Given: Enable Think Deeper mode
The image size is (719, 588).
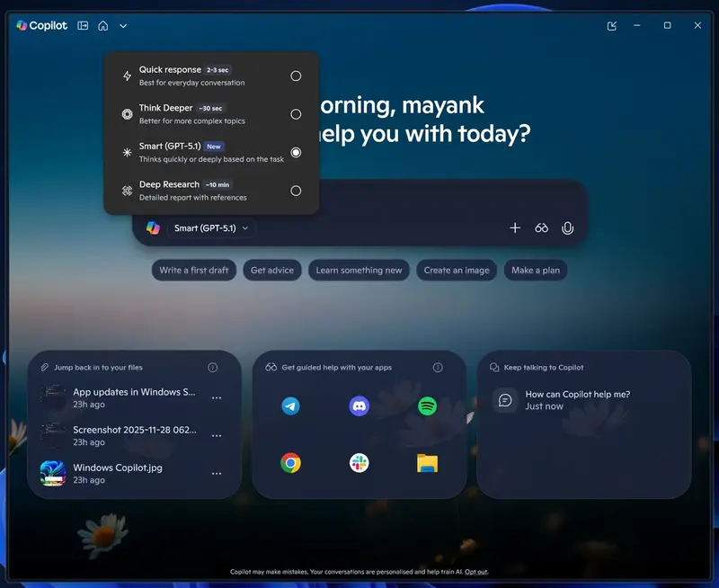Looking at the screenshot, I should pos(296,114).
